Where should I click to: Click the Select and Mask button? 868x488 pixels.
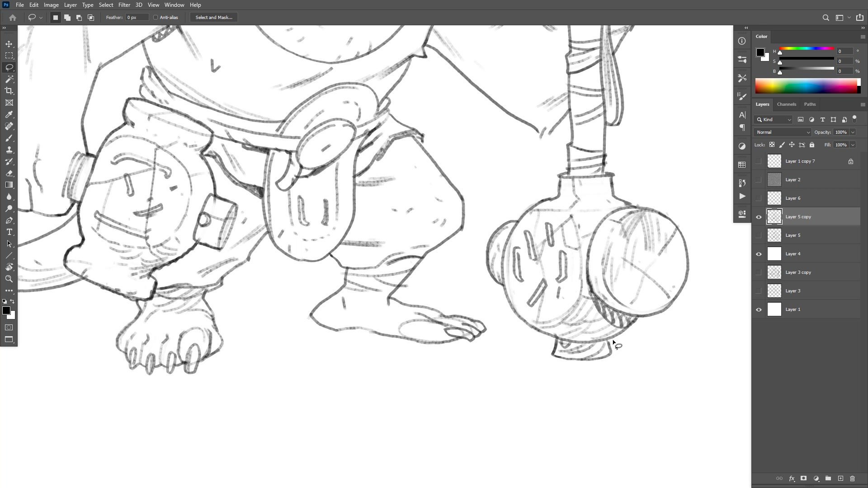pyautogui.click(x=213, y=17)
